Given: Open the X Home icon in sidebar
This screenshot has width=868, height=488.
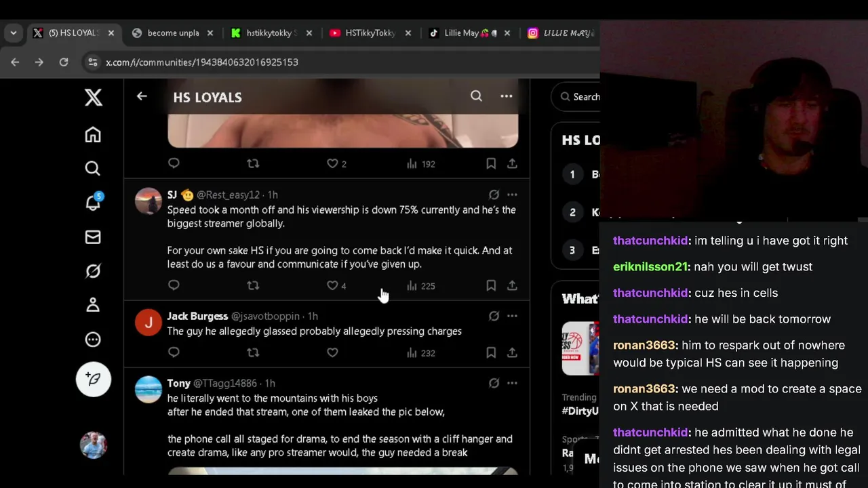Looking at the screenshot, I should pos(93,135).
